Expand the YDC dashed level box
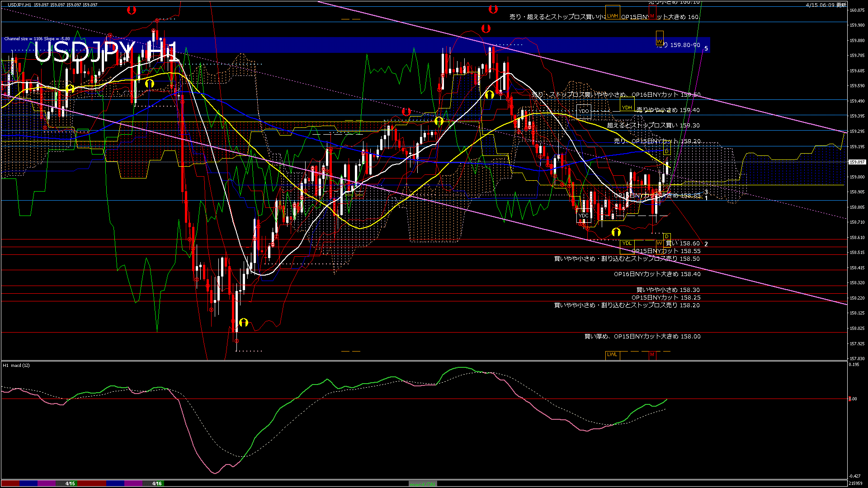868x488 pixels. pyautogui.click(x=584, y=216)
